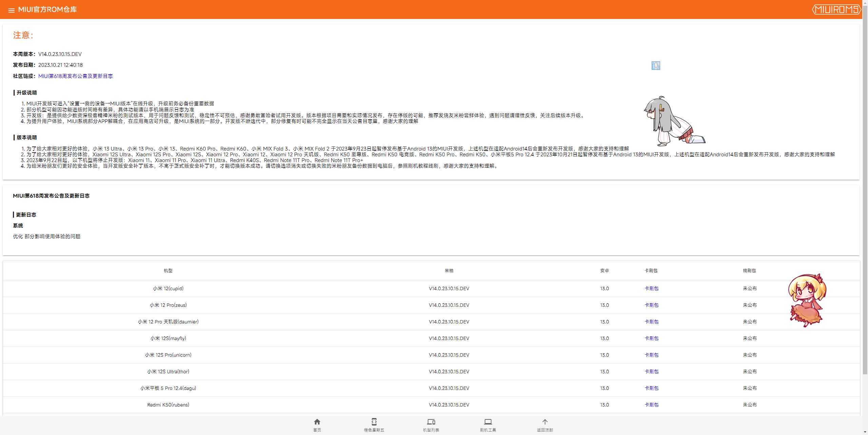Download 卡刷包 for 小米 12(cupid)

pyautogui.click(x=651, y=289)
